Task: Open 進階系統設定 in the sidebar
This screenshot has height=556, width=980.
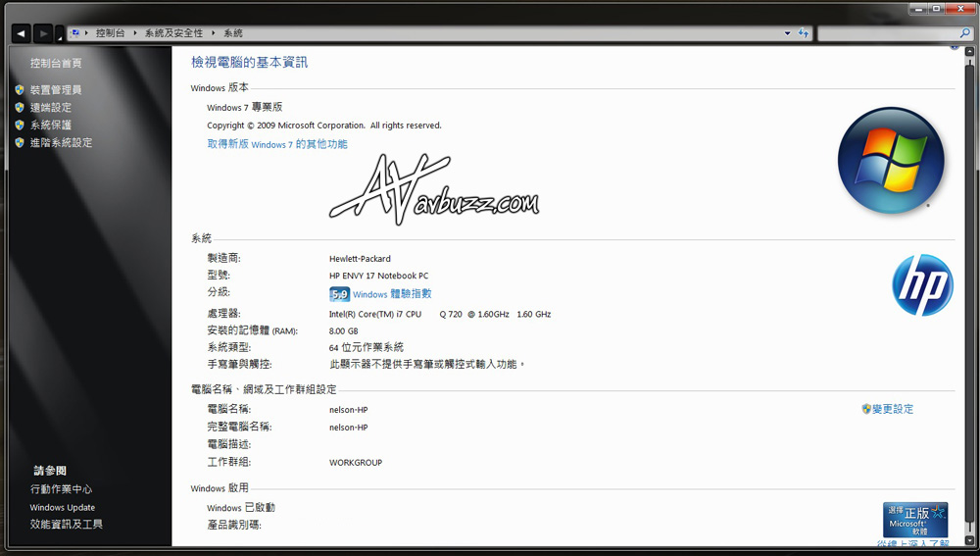Action: pos(61,143)
